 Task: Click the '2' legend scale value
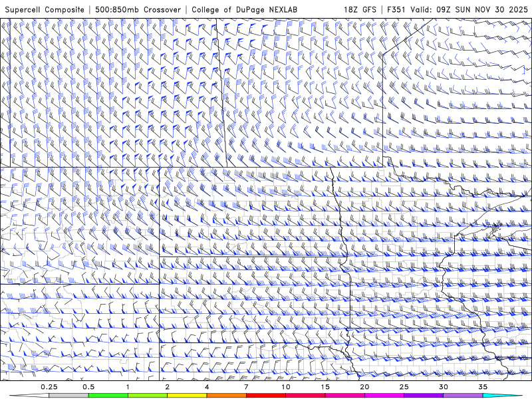click(168, 387)
